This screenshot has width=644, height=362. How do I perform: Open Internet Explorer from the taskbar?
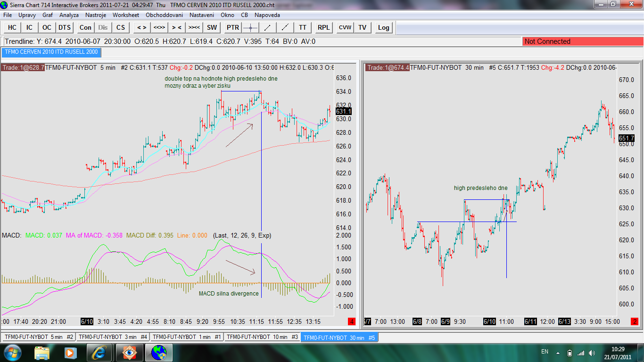coord(99,352)
